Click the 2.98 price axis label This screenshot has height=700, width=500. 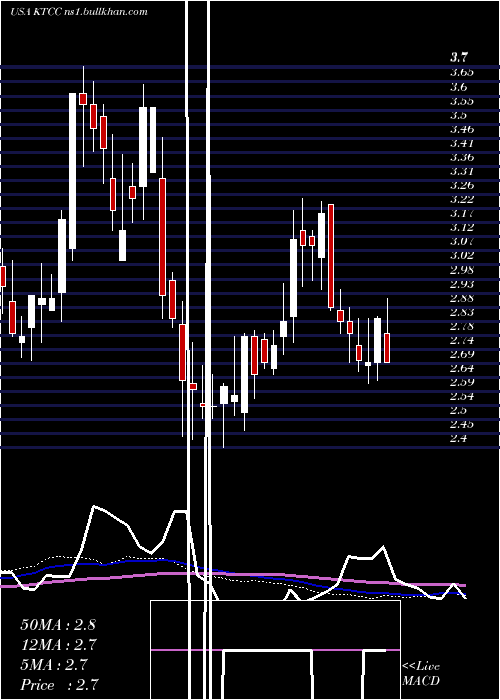(462, 270)
